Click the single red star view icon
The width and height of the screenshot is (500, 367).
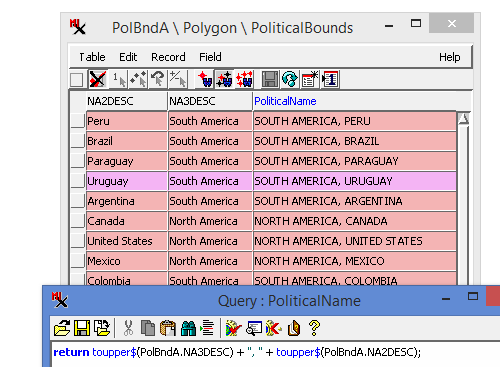click(x=205, y=79)
